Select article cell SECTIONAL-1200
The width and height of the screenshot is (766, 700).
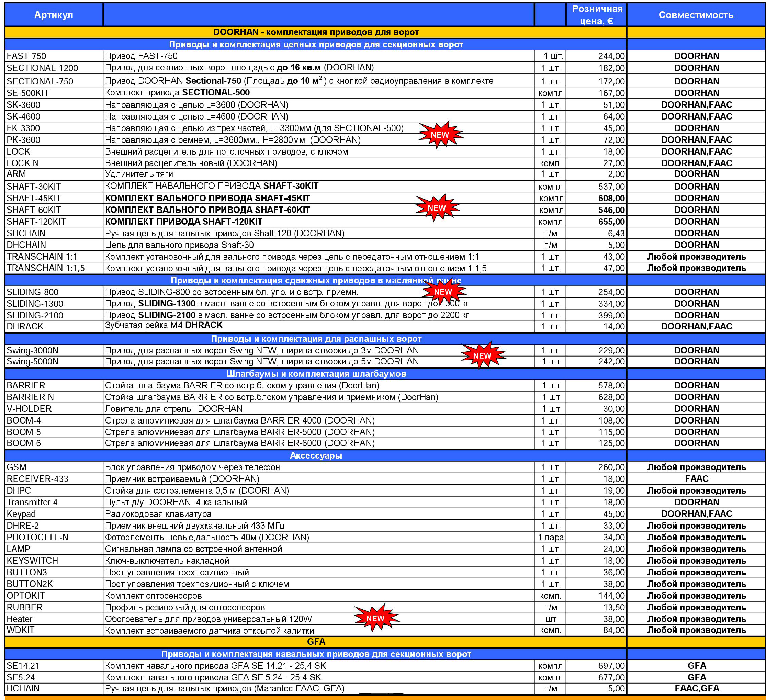coord(54,68)
